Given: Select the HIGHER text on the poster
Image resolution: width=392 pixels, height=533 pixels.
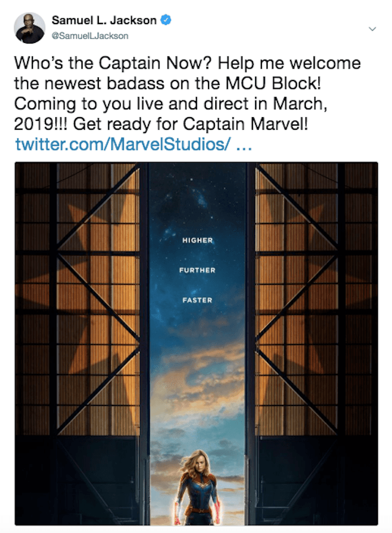Looking at the screenshot, I should click(x=198, y=240).
